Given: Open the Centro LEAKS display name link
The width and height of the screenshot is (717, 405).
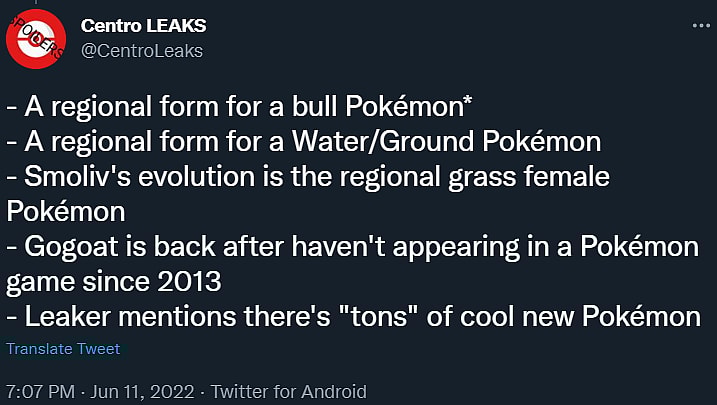Looking at the screenshot, I should [150, 25].
